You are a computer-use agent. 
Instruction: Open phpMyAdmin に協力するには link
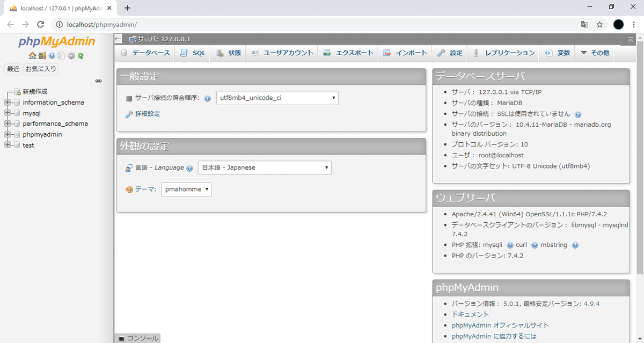494,337
